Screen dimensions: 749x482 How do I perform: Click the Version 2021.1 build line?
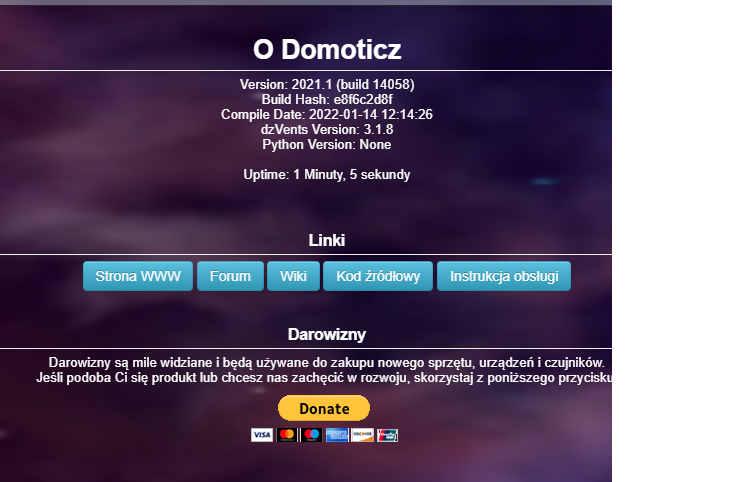coord(327,85)
